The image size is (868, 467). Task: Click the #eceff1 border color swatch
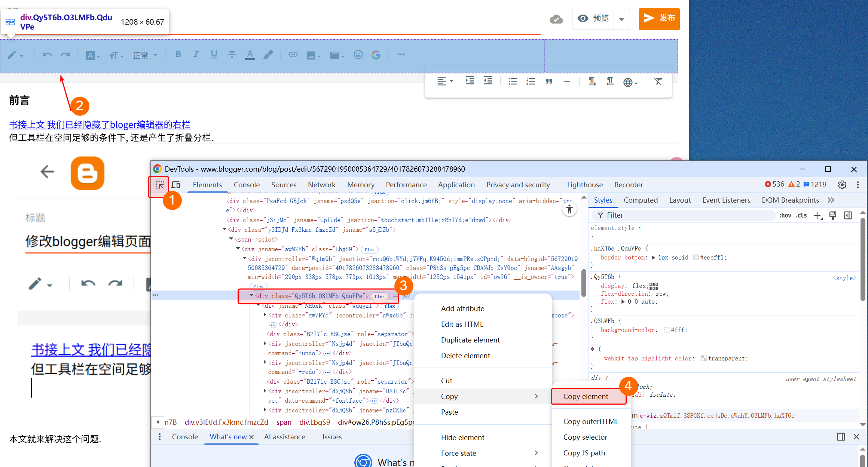tap(696, 257)
